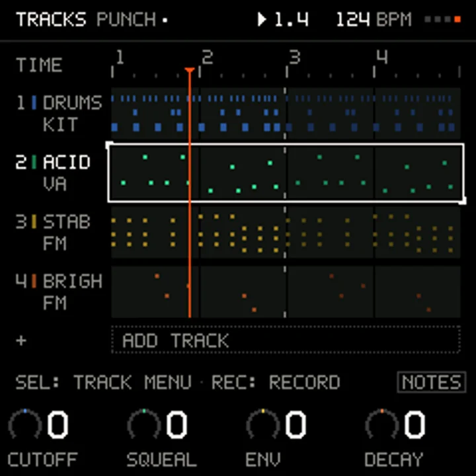The height and width of the screenshot is (476, 476).
Task: Click the CUTOFF value 0
Action: click(x=58, y=424)
